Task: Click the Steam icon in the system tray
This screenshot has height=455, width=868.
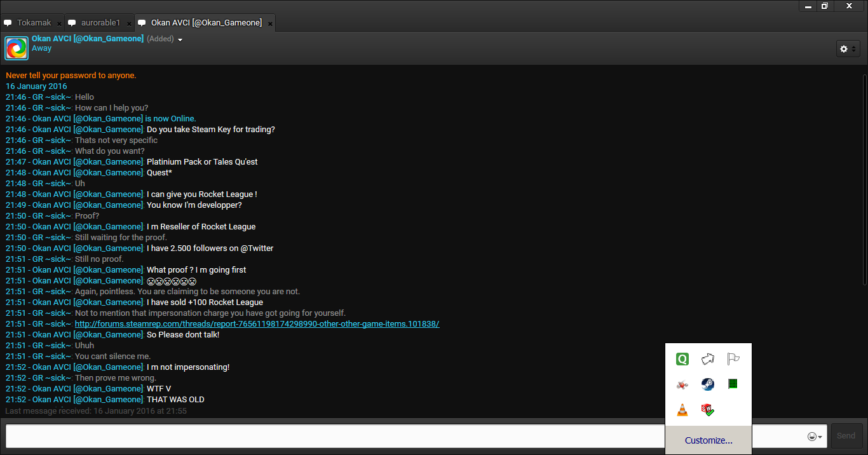Action: (707, 384)
